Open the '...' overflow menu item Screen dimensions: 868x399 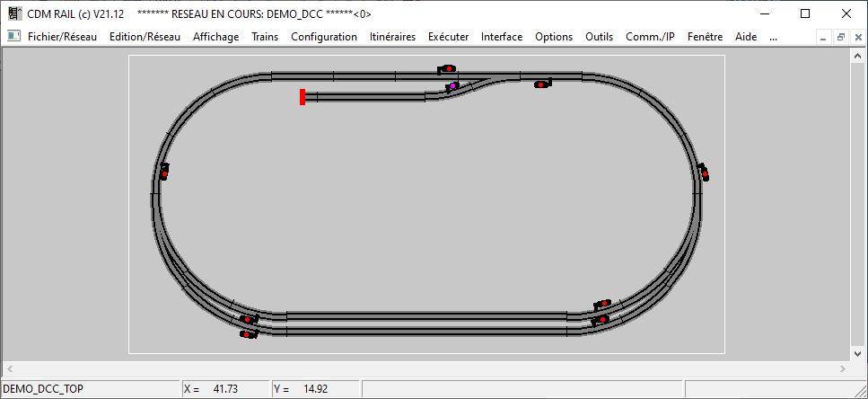(x=774, y=37)
